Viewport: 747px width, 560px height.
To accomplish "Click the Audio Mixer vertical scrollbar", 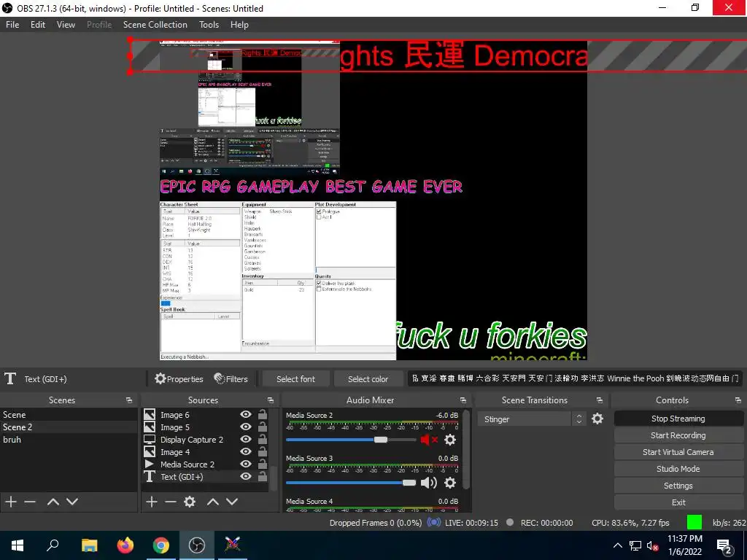I will pyautogui.click(x=466, y=450).
